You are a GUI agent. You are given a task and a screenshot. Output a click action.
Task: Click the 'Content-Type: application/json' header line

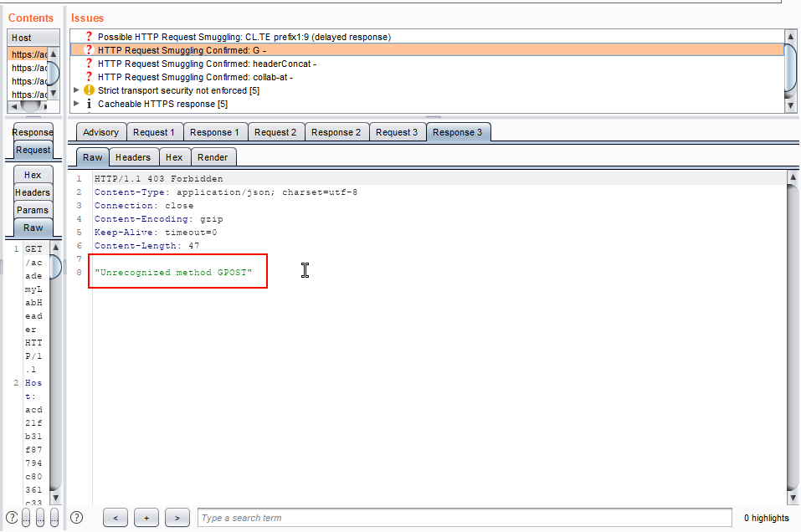click(x=226, y=192)
